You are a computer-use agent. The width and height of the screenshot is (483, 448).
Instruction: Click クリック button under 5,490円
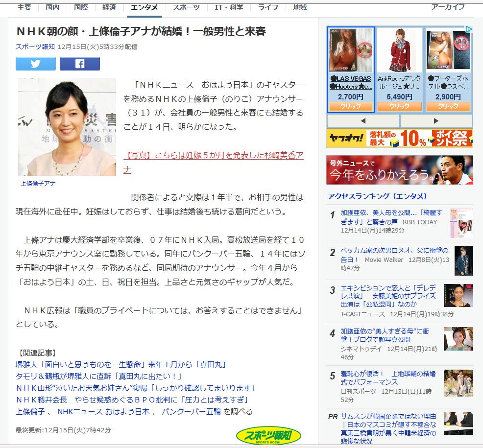(x=399, y=107)
